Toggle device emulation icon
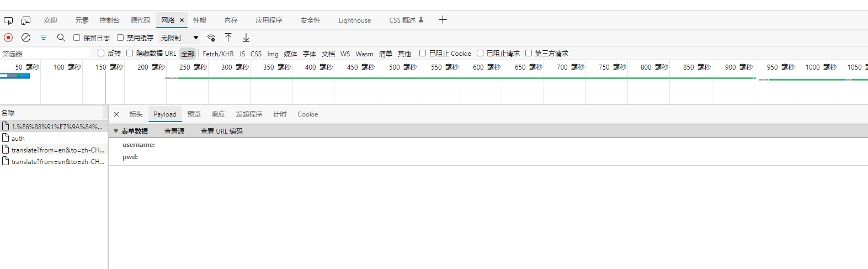The image size is (868, 269). point(26,20)
